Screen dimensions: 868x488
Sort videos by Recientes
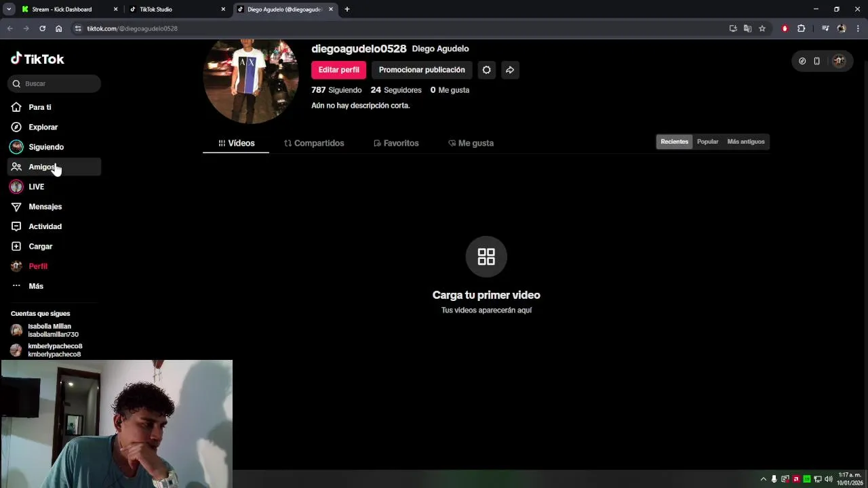coord(674,142)
